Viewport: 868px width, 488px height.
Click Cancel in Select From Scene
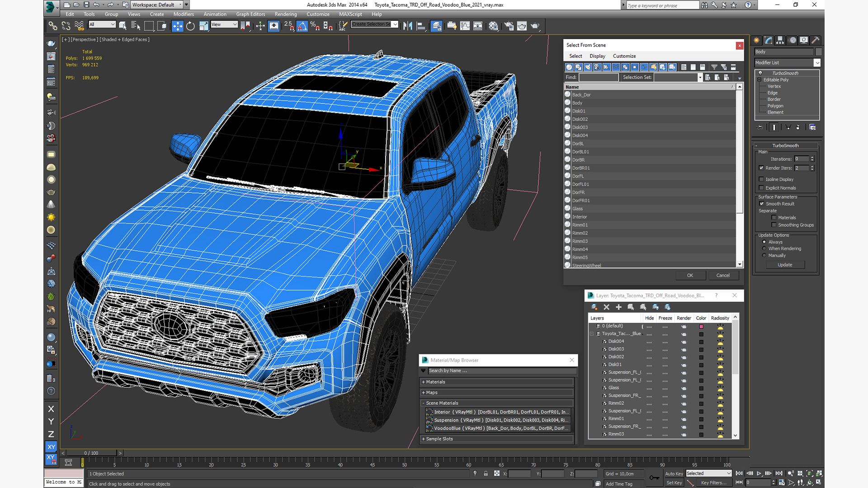click(x=723, y=275)
